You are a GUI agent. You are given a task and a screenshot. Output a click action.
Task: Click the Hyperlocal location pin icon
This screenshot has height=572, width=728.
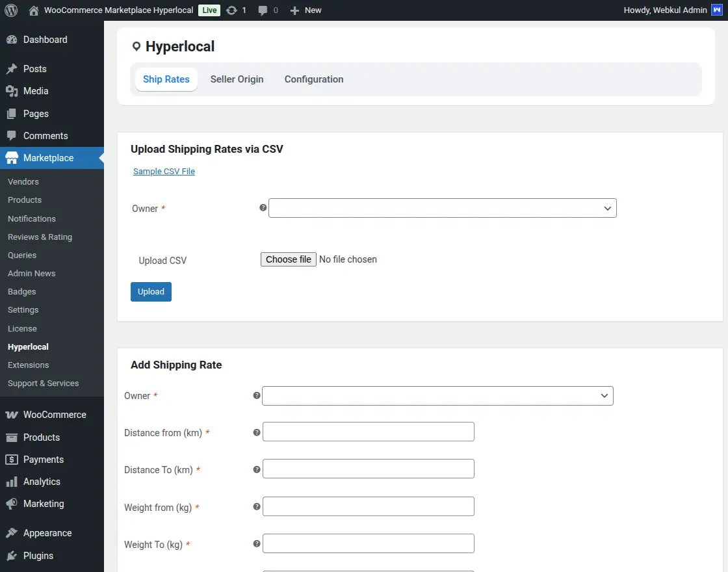[x=136, y=46]
